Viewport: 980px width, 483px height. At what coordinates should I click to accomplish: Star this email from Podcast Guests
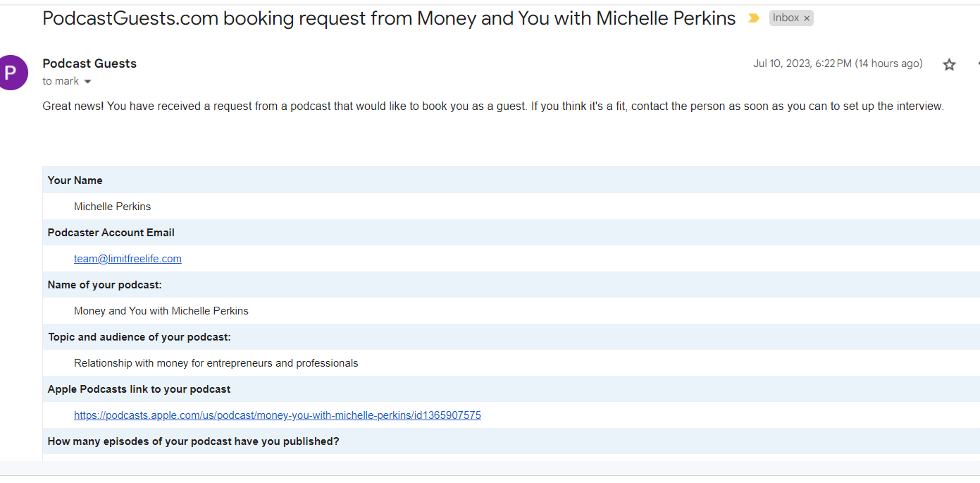949,65
